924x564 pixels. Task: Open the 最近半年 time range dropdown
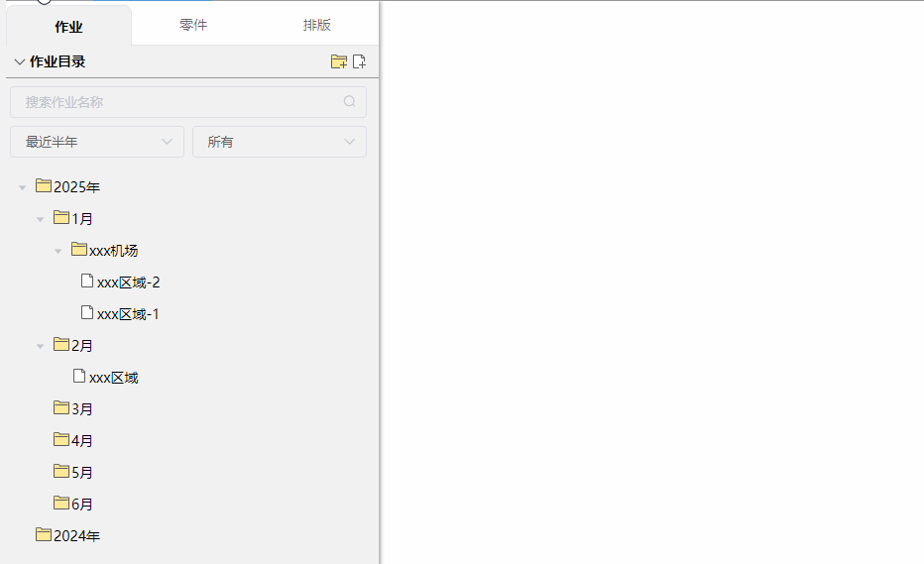click(x=97, y=142)
